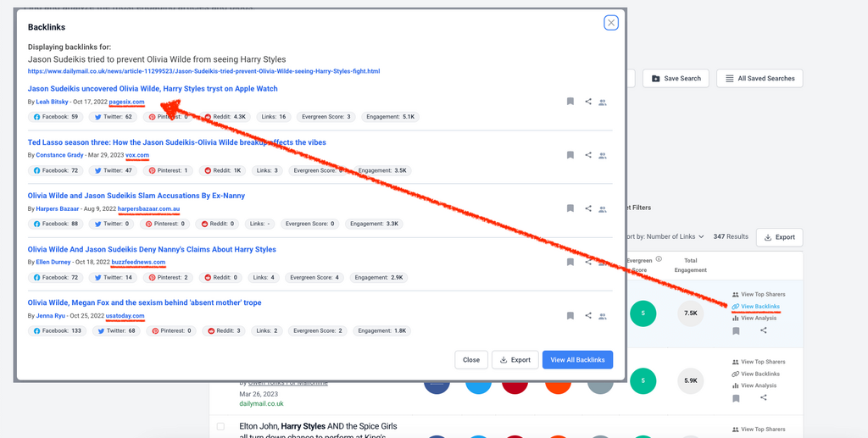
Task: Share the vox.com Ted Lasso article
Action: pyautogui.click(x=588, y=155)
